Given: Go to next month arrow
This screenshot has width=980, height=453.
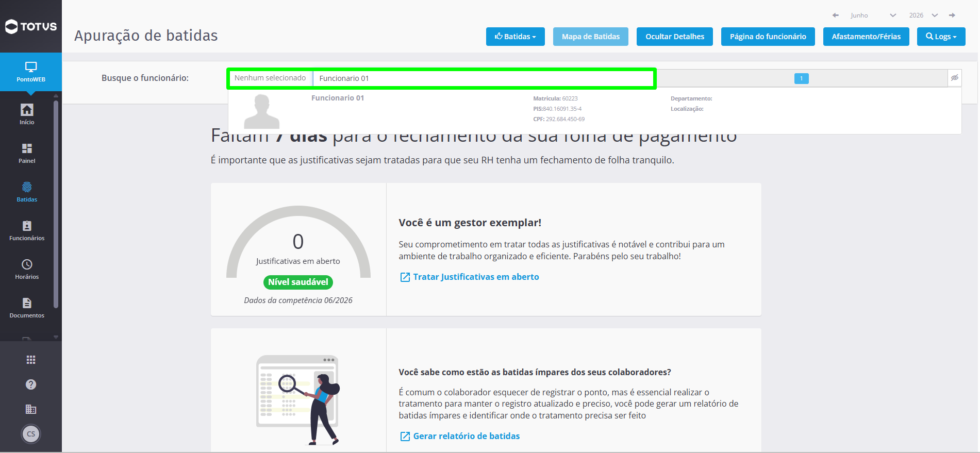Looking at the screenshot, I should (x=952, y=15).
